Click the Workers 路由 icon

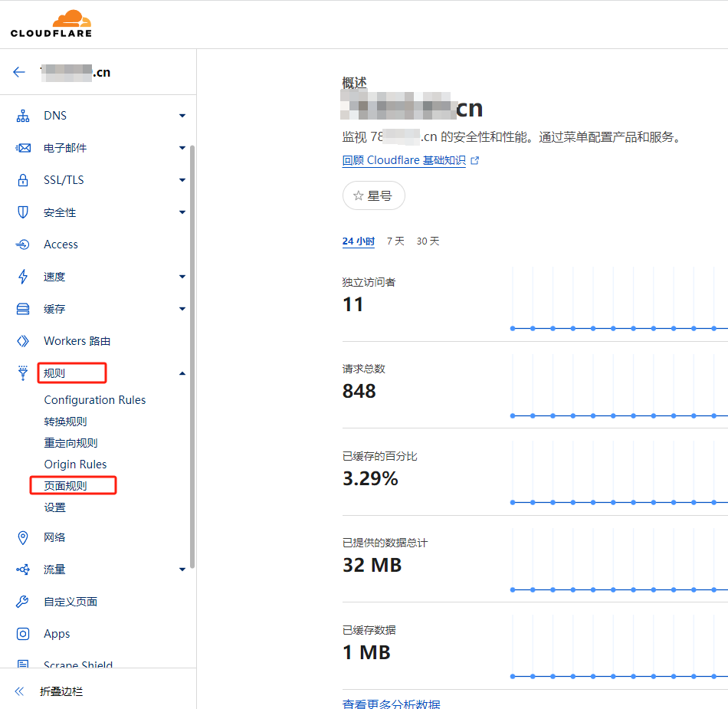tap(23, 341)
